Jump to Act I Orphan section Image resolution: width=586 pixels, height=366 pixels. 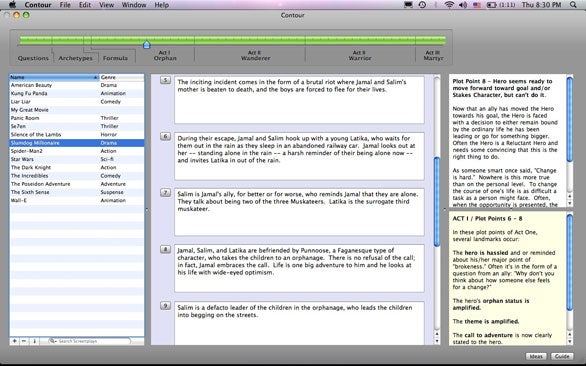[165, 55]
